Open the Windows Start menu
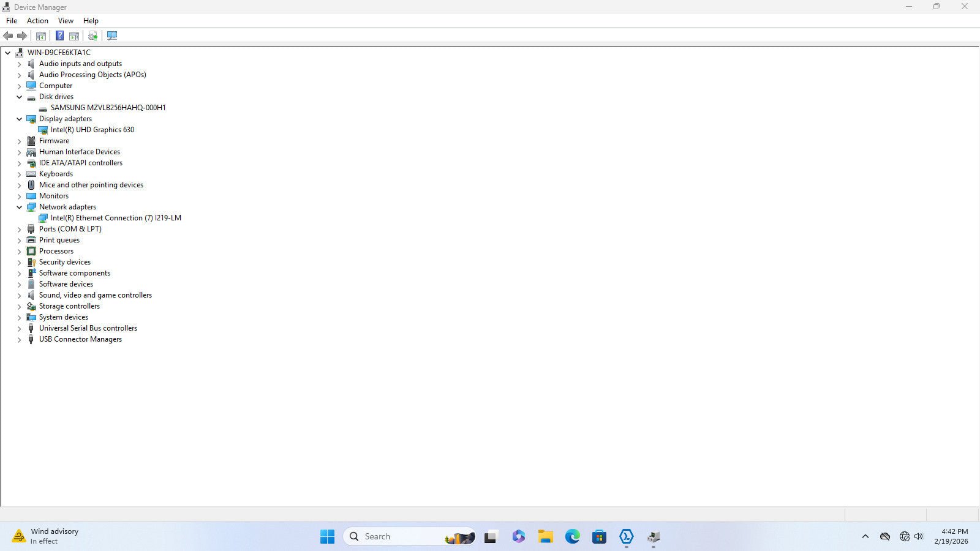This screenshot has height=551, width=980. (328, 537)
